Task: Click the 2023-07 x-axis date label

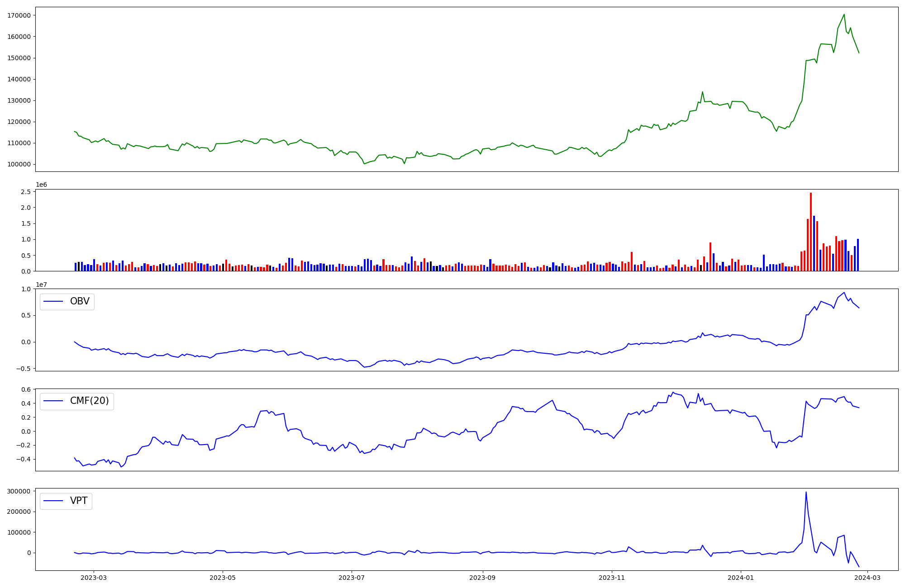Action: (352, 578)
